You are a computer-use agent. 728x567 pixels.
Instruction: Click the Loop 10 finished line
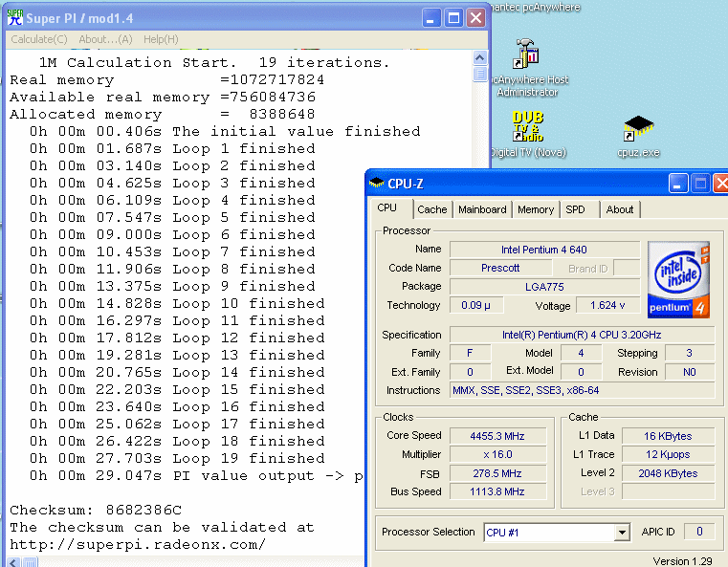(177, 303)
